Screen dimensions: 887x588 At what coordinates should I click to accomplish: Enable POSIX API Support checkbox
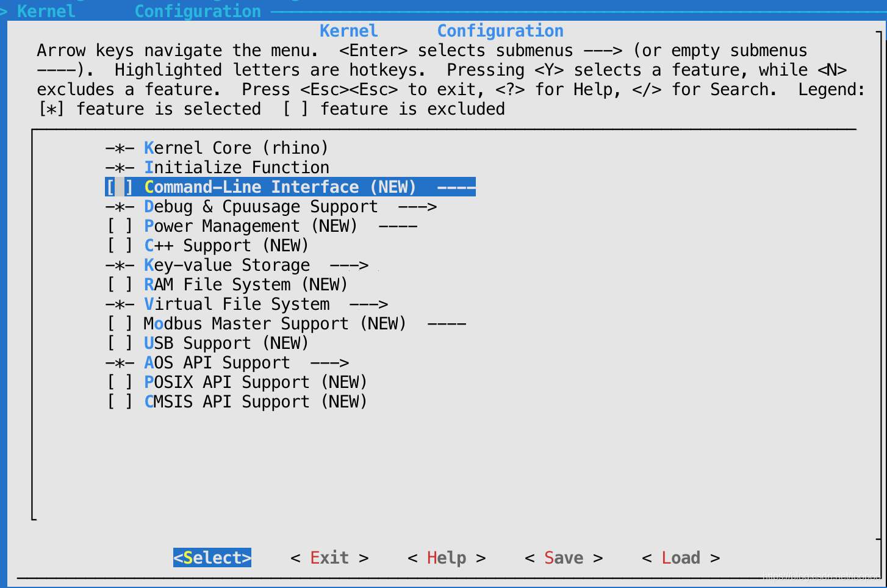(x=120, y=382)
